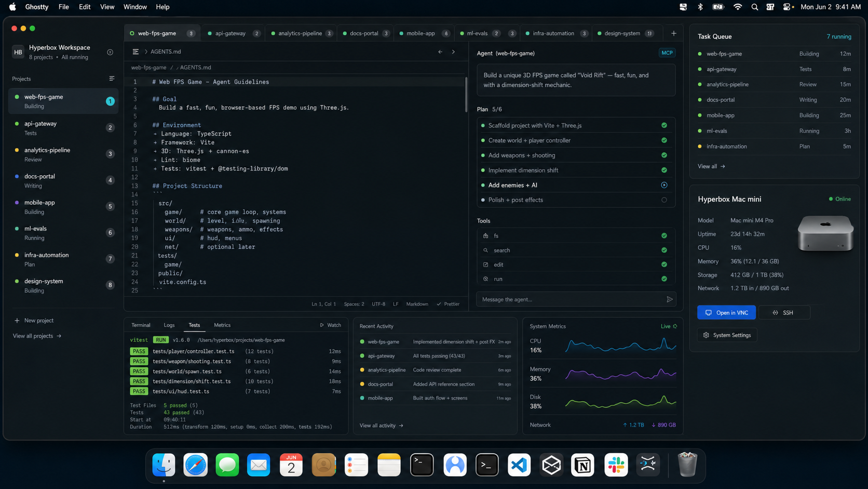This screenshot has width=868, height=489.
Task: Toggle the search tool enabled checkmark
Action: [664, 250]
